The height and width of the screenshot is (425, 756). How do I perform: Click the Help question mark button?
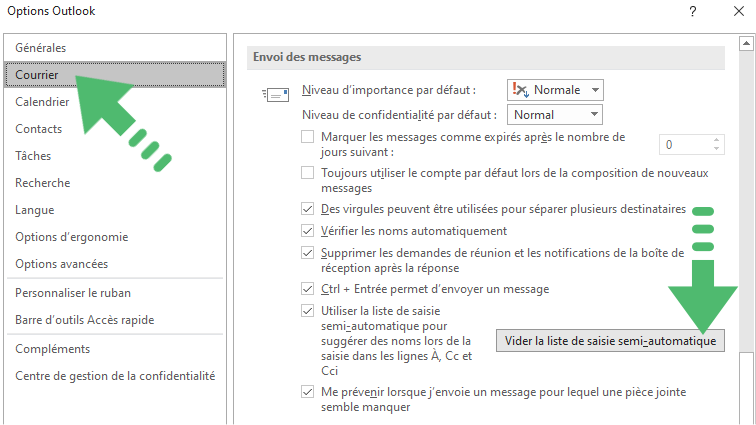click(x=693, y=11)
